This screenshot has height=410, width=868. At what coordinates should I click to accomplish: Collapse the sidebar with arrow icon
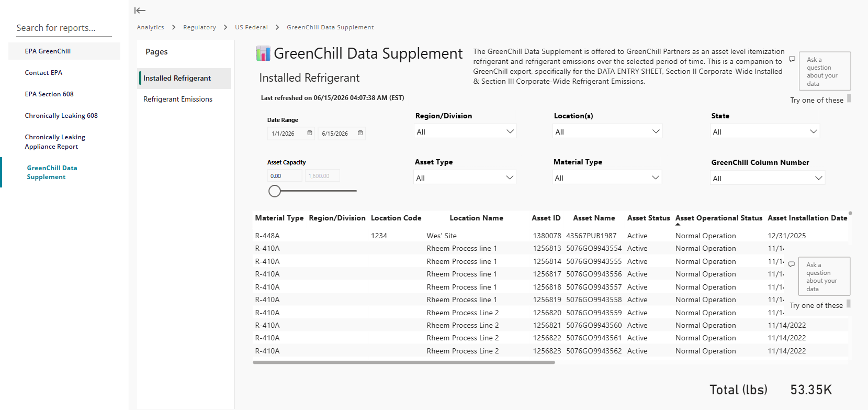tap(140, 10)
